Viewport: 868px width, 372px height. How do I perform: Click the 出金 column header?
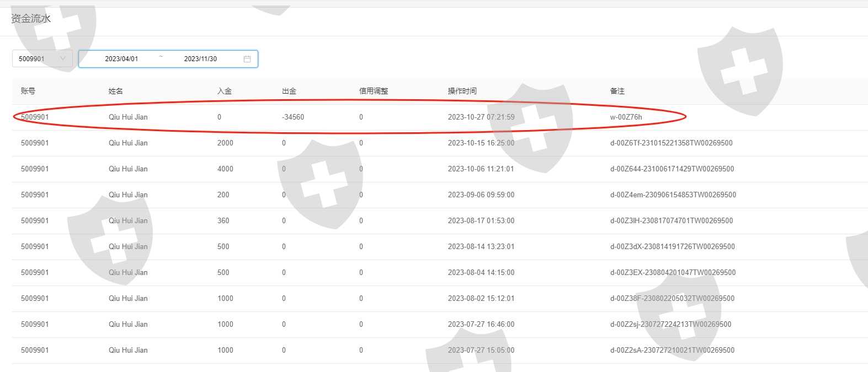[289, 91]
